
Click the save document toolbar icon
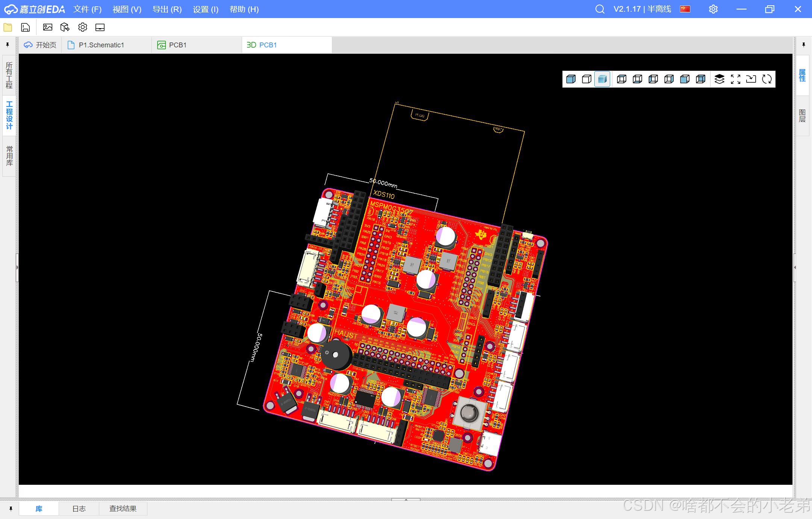(25, 27)
